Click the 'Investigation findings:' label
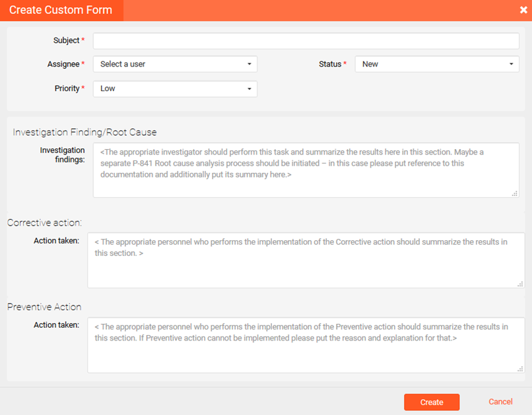The width and height of the screenshot is (532, 415). click(62, 155)
